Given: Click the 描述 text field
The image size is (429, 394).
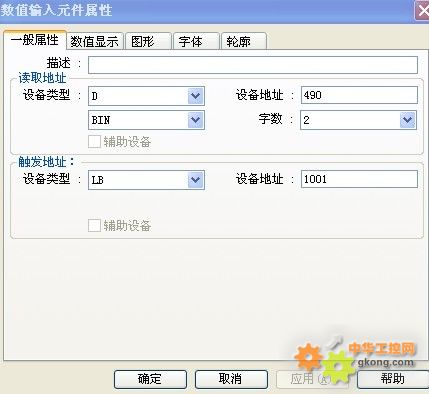Looking at the screenshot, I should [x=253, y=65].
